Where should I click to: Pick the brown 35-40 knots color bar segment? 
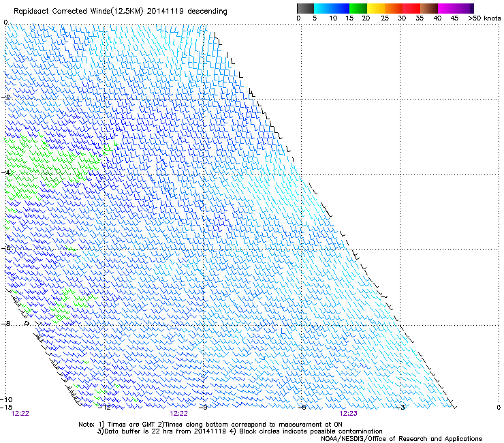(429, 8)
